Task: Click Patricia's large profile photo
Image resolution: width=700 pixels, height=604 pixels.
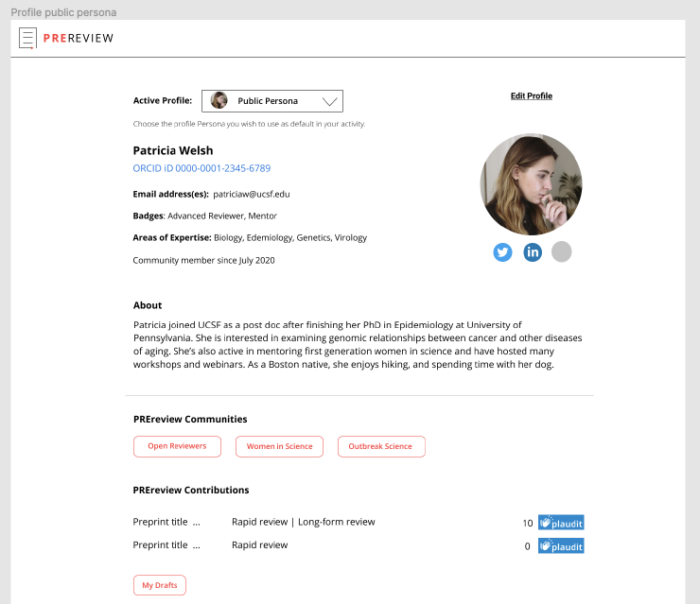Action: (x=531, y=184)
